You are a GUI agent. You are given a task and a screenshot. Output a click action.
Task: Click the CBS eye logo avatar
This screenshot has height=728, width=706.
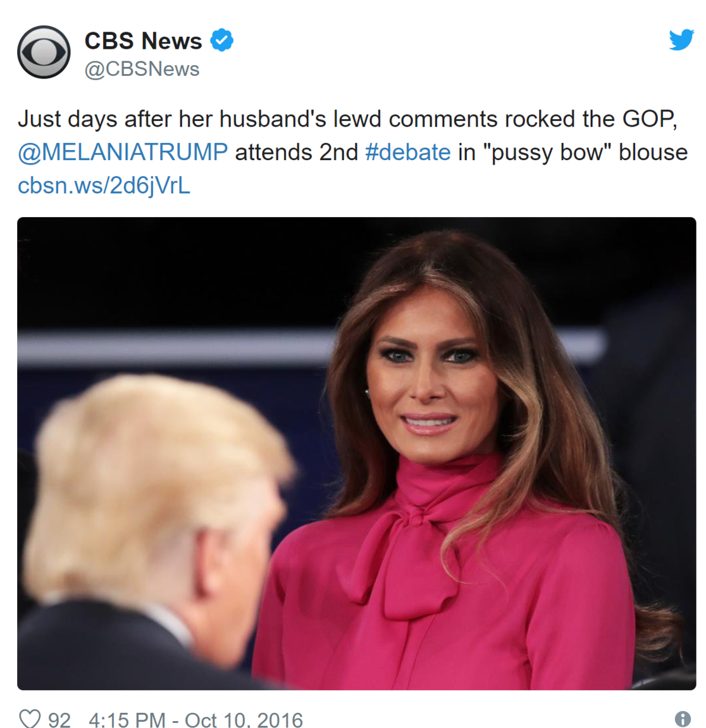(44, 52)
